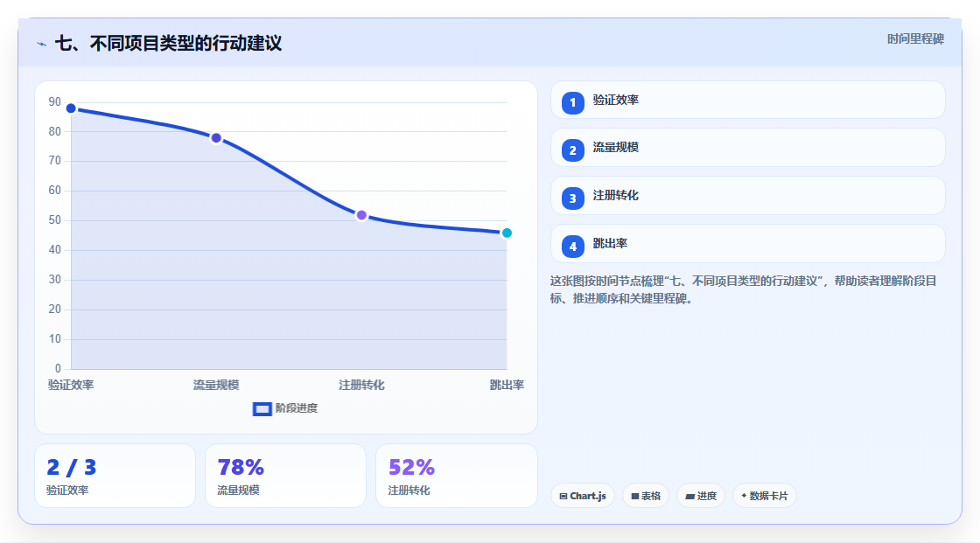Open the 跳出率 milestone row

tap(747, 244)
